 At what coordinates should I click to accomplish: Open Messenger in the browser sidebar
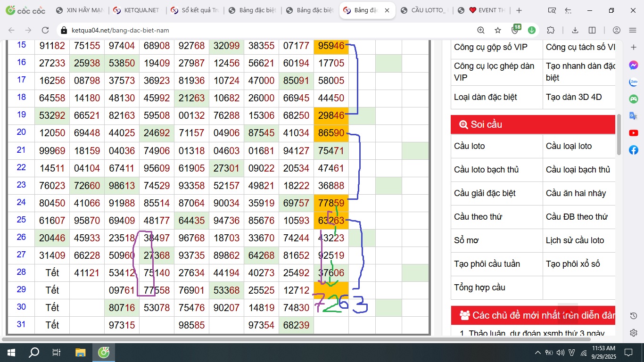coord(634,65)
